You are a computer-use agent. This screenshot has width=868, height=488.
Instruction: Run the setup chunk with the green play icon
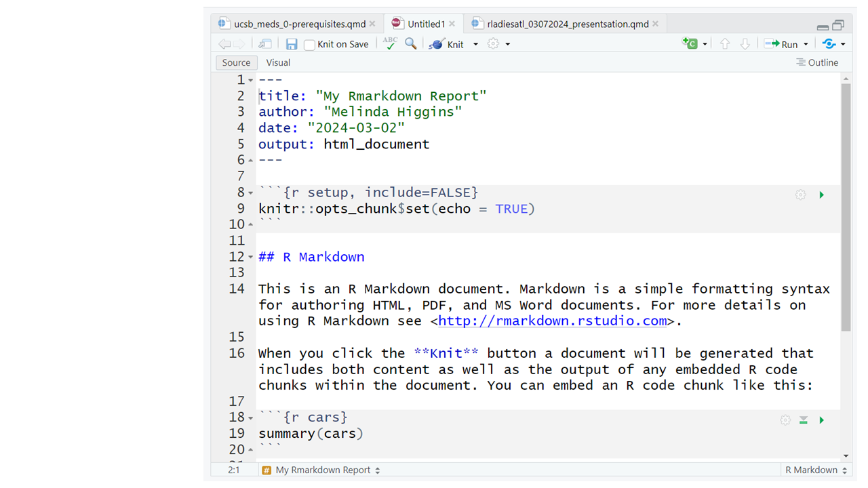click(821, 195)
